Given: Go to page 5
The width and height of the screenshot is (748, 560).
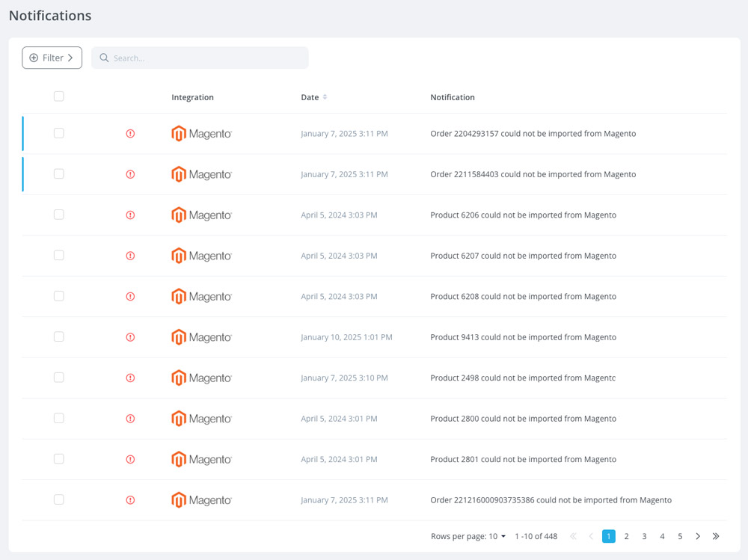Looking at the screenshot, I should click(680, 536).
